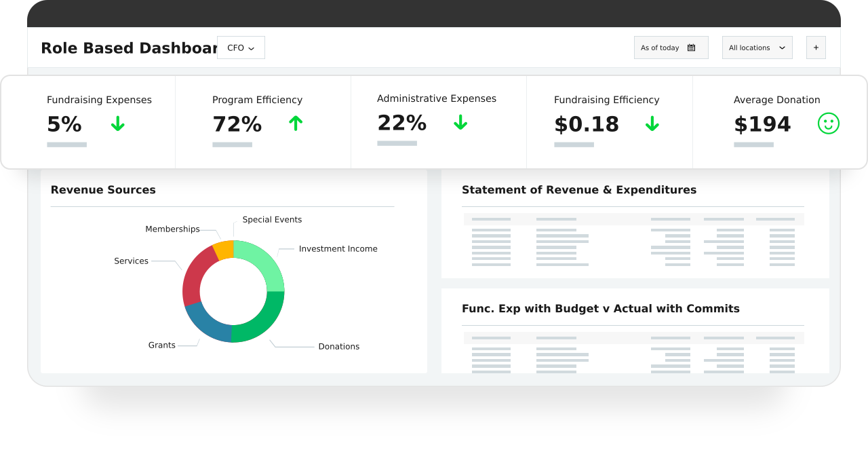This screenshot has width=868, height=452.
Task: Select the Average Donation $194 value
Action: pos(762,124)
